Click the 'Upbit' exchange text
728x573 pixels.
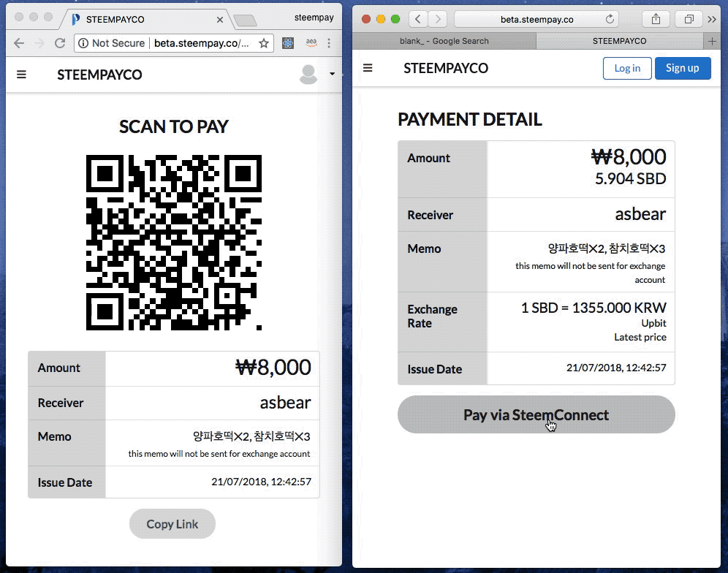(653, 323)
